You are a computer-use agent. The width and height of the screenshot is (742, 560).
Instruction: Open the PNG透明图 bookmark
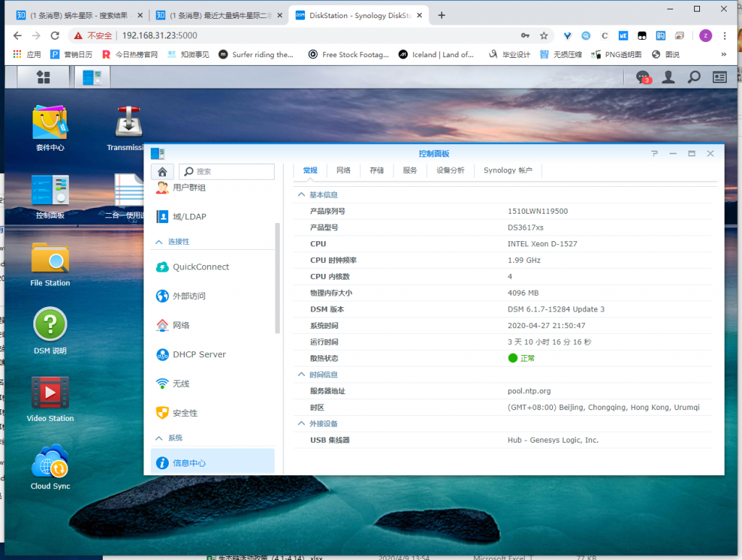(617, 54)
